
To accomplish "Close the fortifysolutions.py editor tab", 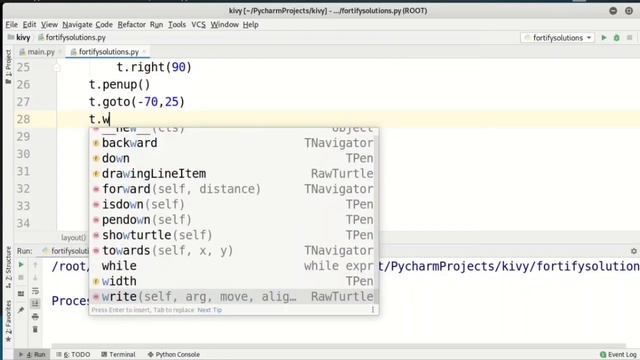I will pyautogui.click(x=144, y=51).
